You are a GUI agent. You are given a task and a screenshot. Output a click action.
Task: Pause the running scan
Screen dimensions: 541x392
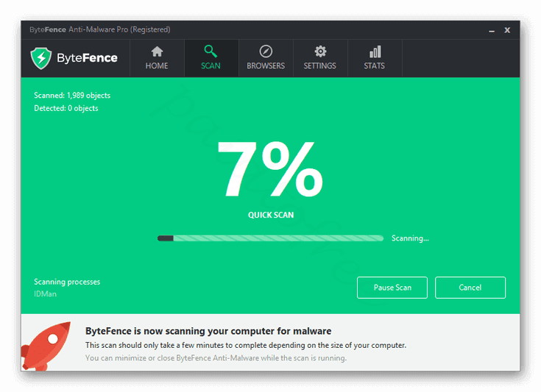392,288
